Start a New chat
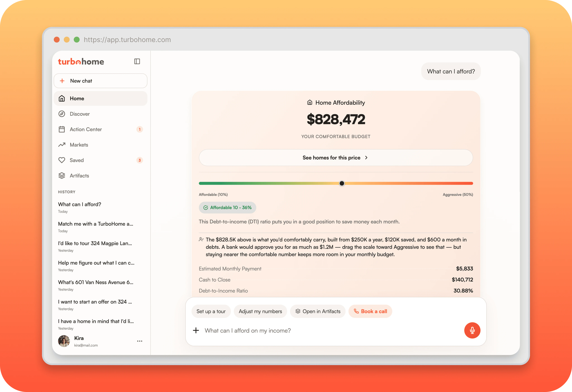 point(100,81)
